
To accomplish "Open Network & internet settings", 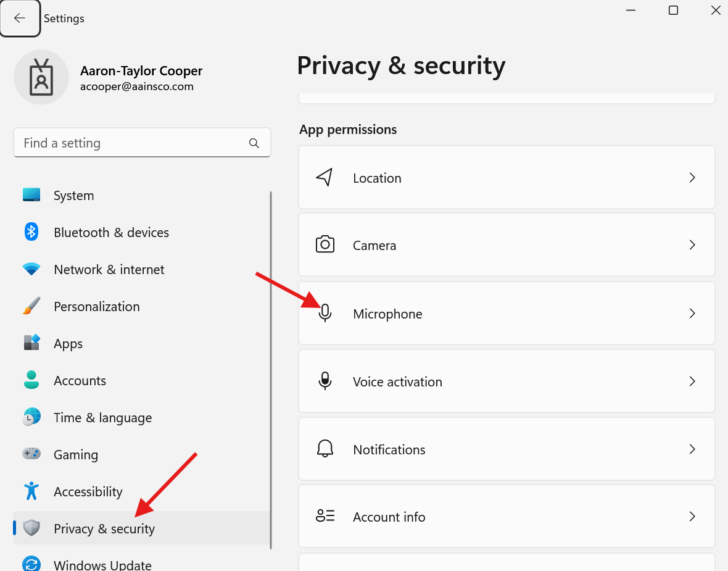I will pos(109,270).
